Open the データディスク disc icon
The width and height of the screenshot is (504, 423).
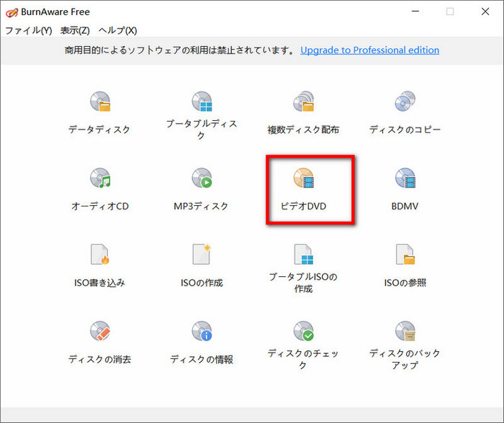tap(100, 101)
